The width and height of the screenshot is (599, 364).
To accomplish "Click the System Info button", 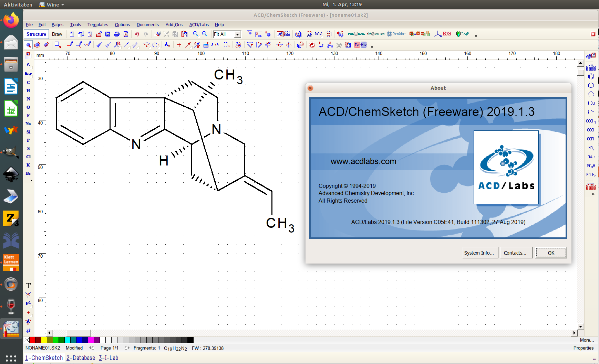I will pyautogui.click(x=479, y=253).
